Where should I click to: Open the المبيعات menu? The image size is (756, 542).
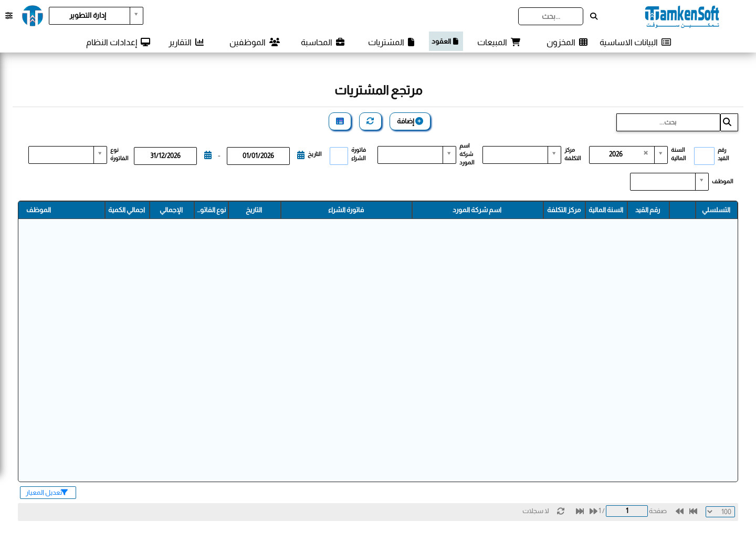tap(499, 42)
